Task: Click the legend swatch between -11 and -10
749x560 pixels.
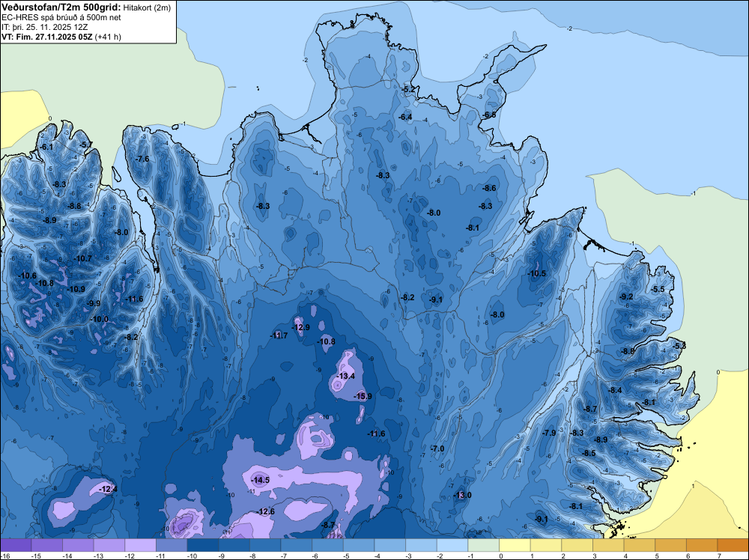Action: pos(172,545)
